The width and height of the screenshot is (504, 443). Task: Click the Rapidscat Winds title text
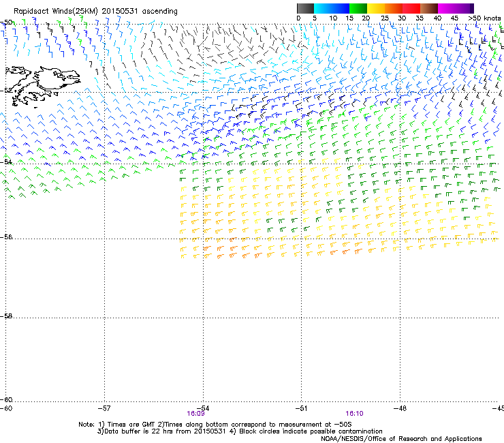95,12
